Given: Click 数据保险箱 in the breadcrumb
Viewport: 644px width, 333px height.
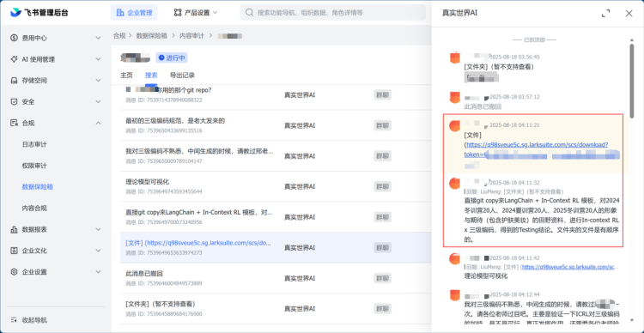Looking at the screenshot, I should point(151,36).
